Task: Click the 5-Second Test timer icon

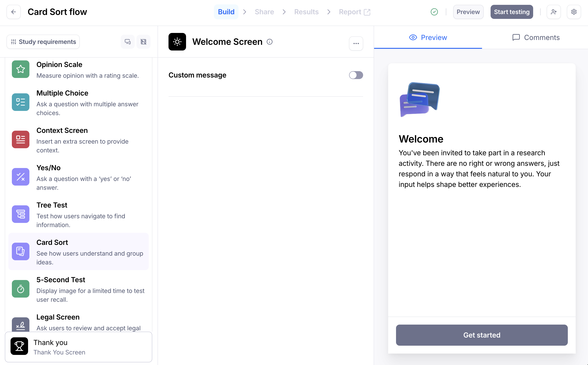Action: [20, 289]
